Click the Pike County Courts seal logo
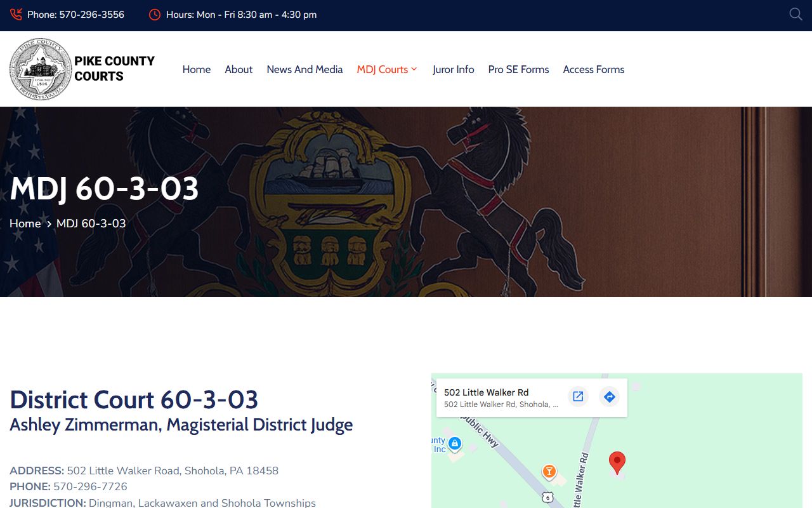Viewport: 812px width, 508px height. (41, 69)
